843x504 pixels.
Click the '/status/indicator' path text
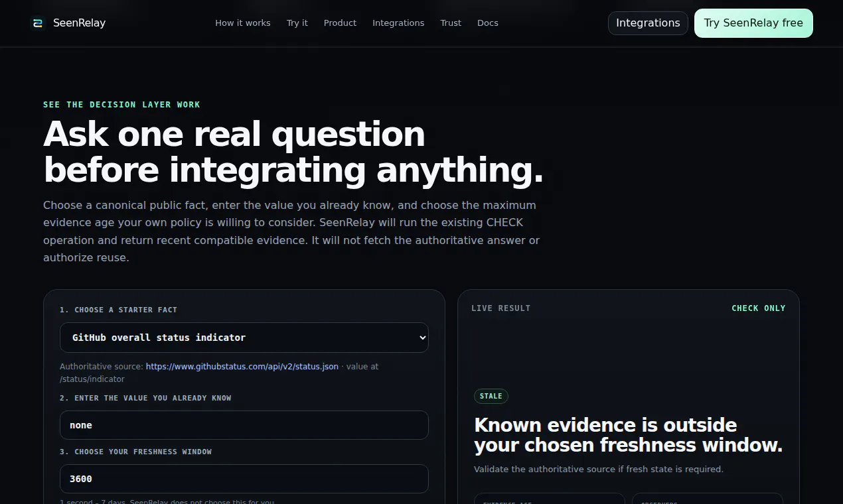[92, 379]
